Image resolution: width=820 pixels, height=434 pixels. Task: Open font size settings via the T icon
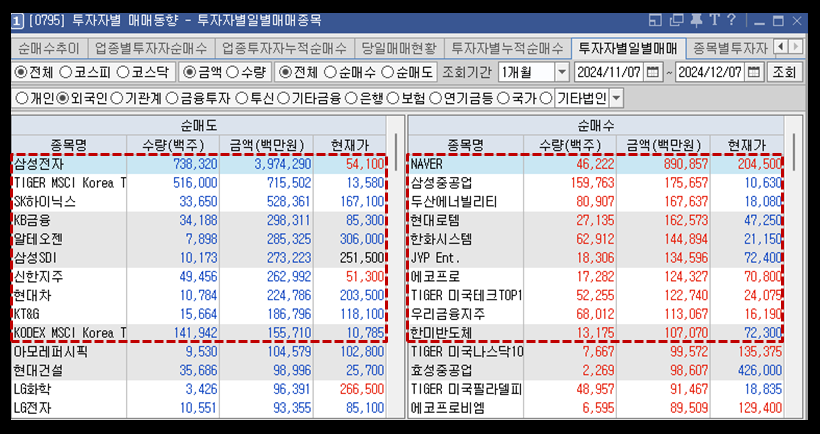tap(714, 21)
